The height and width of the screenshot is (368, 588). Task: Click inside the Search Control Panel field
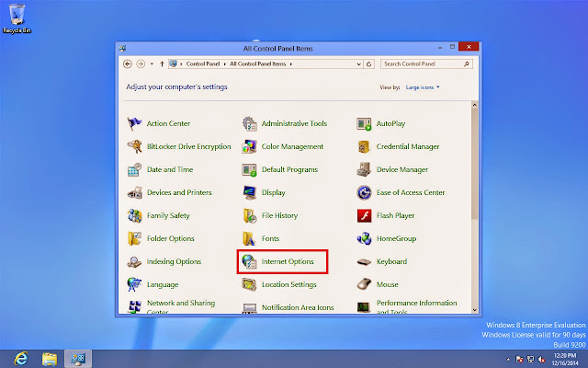[x=426, y=63]
